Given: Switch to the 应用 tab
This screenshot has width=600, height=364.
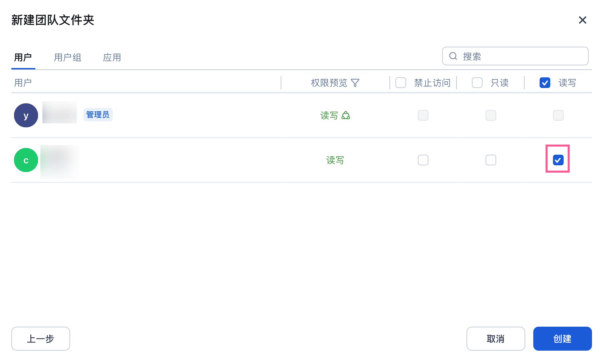Looking at the screenshot, I should pyautogui.click(x=112, y=57).
